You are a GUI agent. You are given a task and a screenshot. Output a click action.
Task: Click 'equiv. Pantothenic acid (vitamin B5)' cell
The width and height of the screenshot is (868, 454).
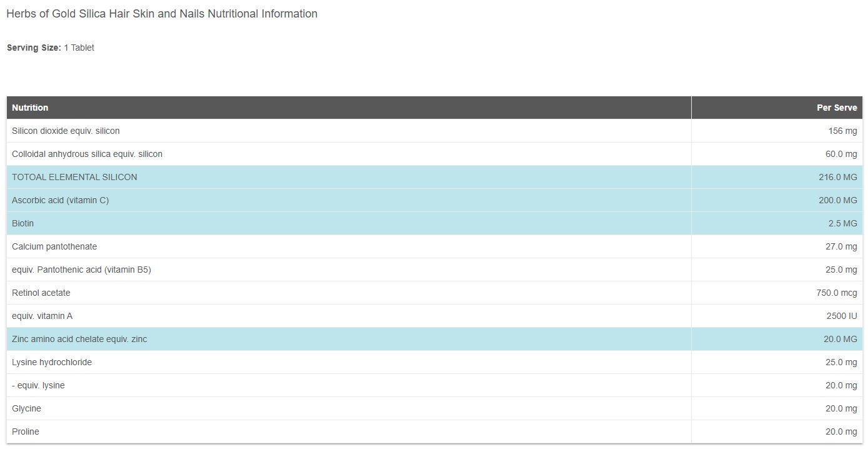349,270
